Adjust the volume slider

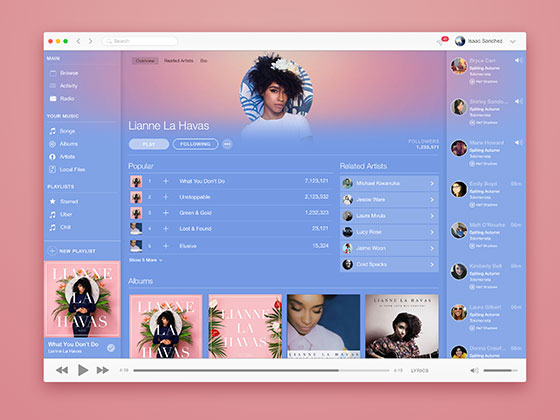[501, 371]
